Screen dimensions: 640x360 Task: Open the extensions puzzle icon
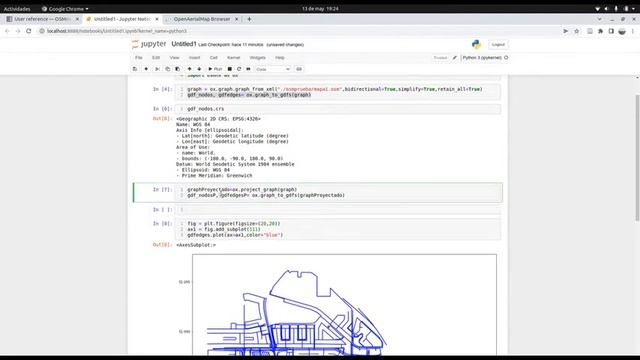(x=600, y=31)
